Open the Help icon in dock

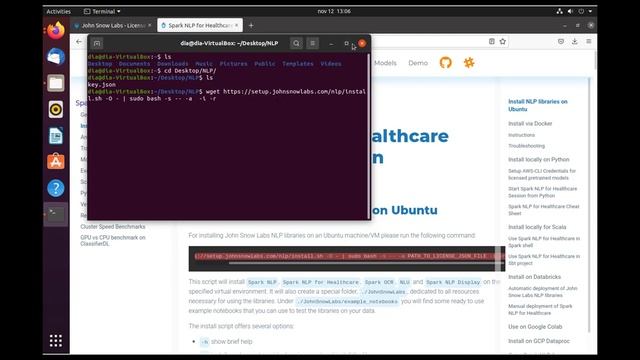tap(56, 188)
